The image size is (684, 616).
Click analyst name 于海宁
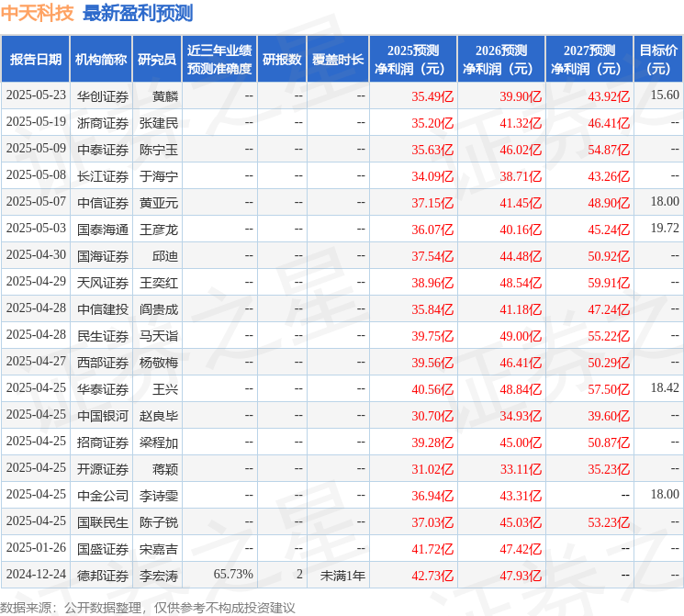coord(159,176)
